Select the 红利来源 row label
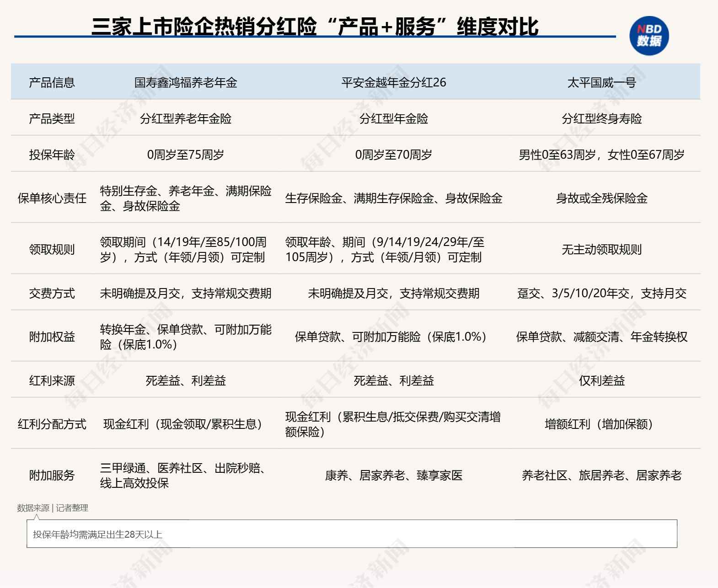The image size is (718, 588). (x=52, y=380)
